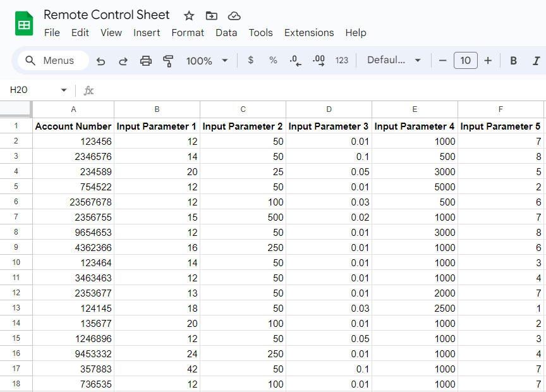The width and height of the screenshot is (546, 392).
Task: Apply currency format with dollar sign
Action: pos(251,60)
